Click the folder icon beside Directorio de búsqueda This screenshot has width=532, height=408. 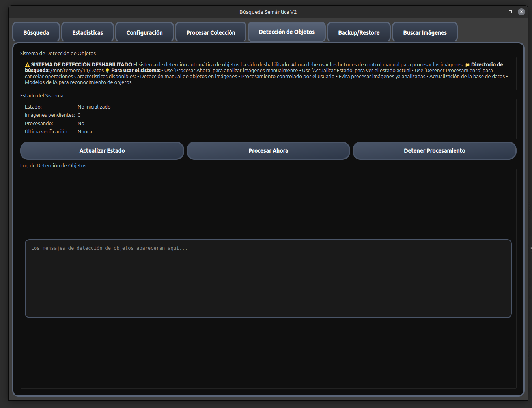467,65
